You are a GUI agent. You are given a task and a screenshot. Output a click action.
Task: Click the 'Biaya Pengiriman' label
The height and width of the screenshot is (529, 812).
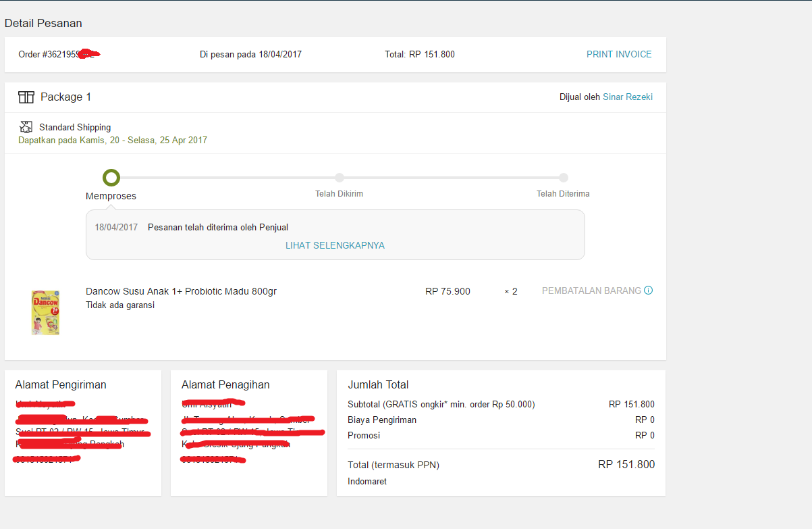tap(382, 420)
